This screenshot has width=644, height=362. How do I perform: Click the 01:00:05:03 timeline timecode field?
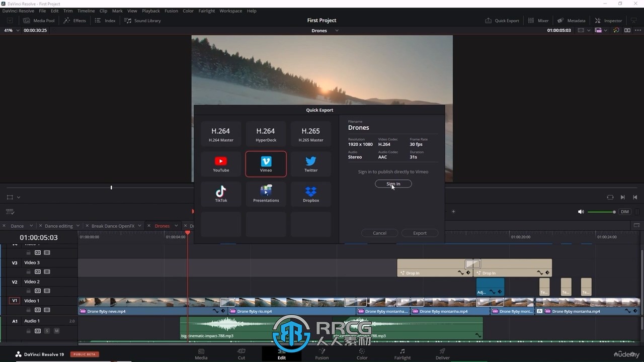pyautogui.click(x=39, y=237)
